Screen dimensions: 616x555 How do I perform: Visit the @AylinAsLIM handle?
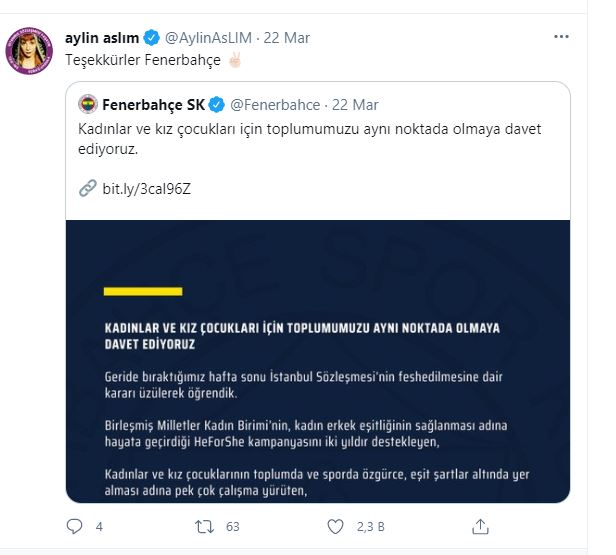pos(208,38)
